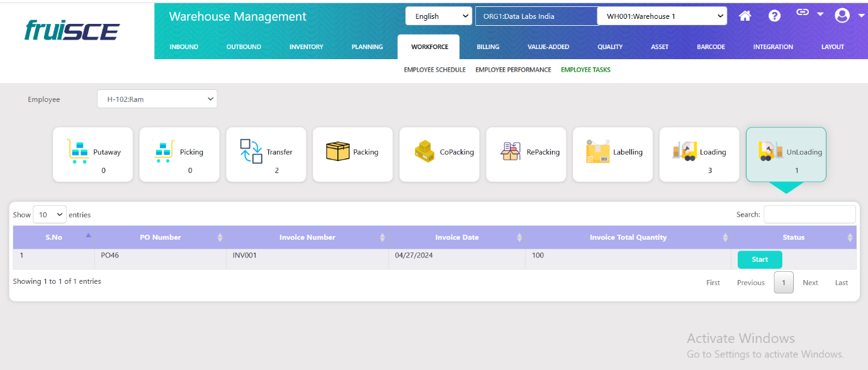Go to the Next page link
Screen dimensions: 868x370
click(x=810, y=283)
